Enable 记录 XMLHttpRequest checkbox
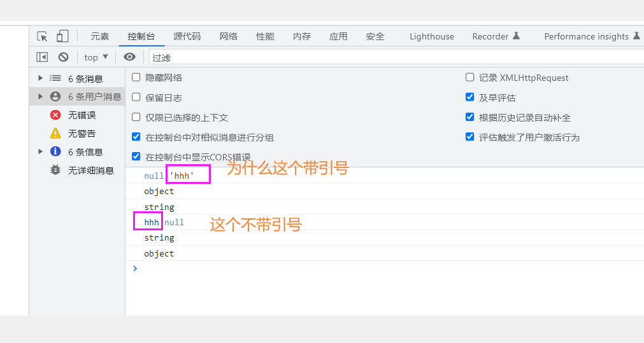 470,77
